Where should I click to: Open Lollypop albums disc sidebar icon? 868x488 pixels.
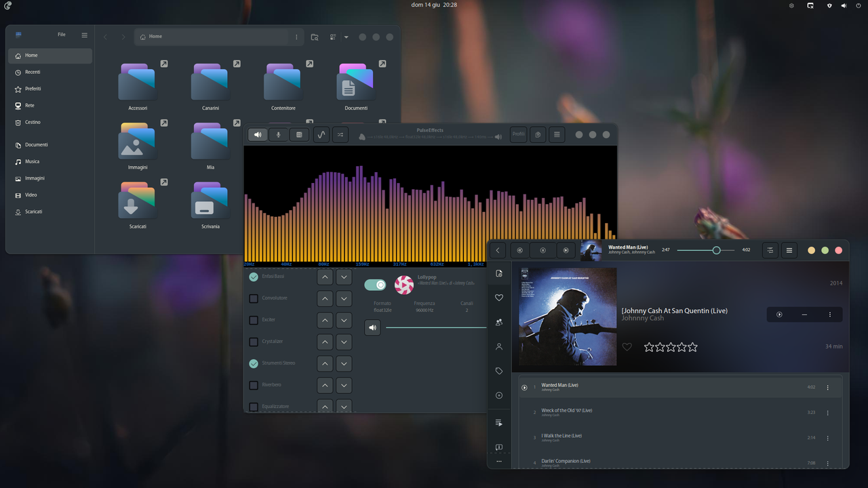point(499,395)
